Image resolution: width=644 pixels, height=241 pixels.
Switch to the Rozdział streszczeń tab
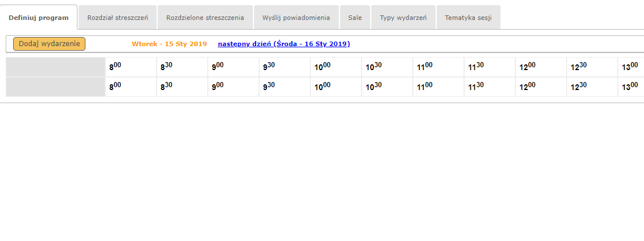pos(117,18)
